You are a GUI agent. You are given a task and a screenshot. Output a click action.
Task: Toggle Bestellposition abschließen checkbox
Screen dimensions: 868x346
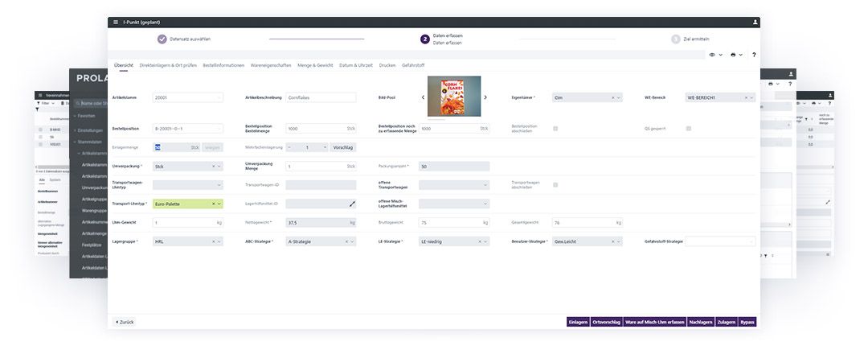555,128
